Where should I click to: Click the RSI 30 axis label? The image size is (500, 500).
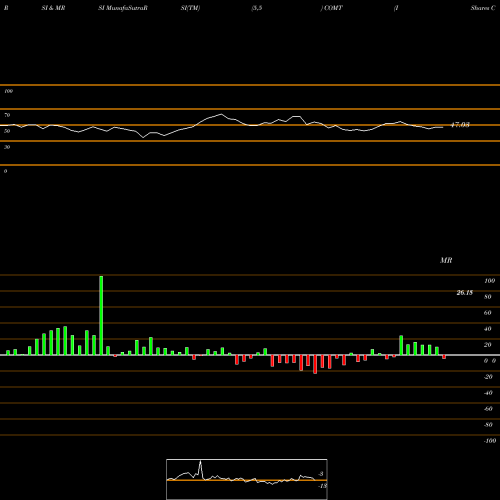pyautogui.click(x=7, y=147)
